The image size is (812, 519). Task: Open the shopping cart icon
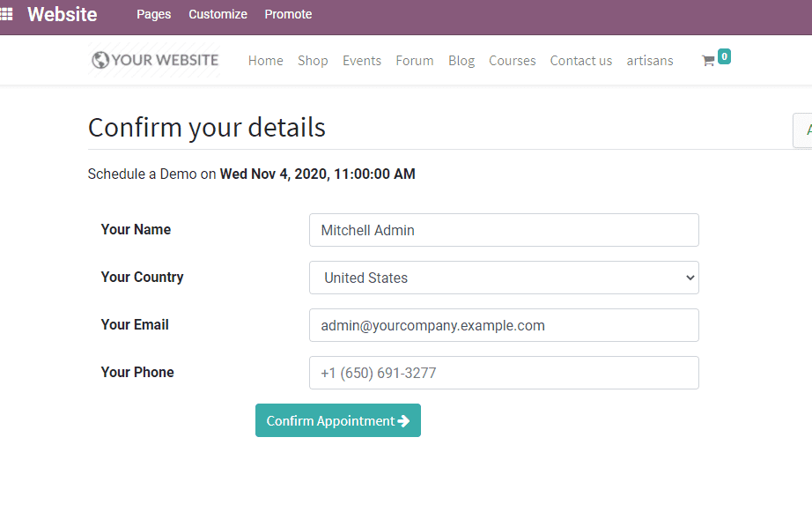point(708,61)
